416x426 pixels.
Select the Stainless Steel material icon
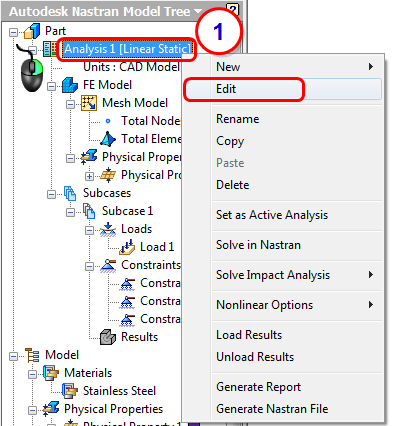point(70,391)
